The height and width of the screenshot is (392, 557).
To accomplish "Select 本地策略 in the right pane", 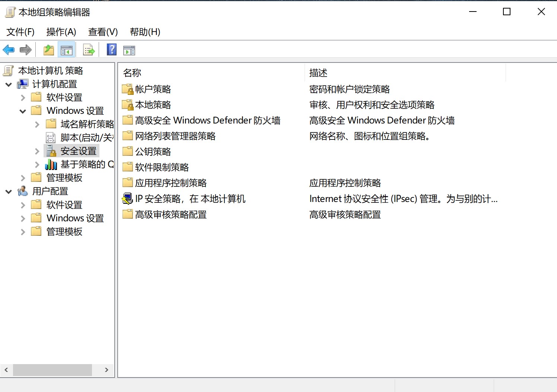I will point(153,105).
